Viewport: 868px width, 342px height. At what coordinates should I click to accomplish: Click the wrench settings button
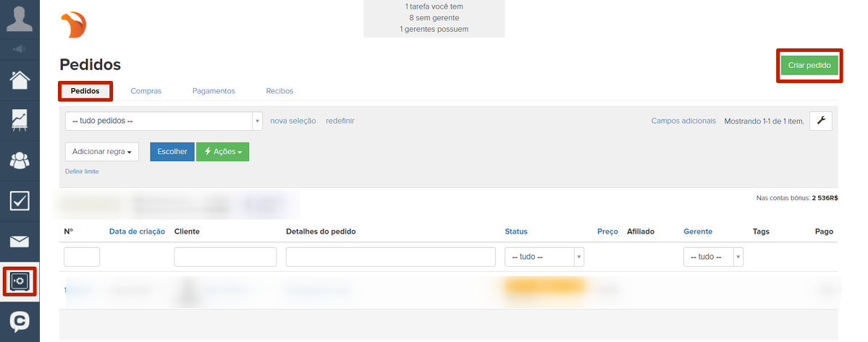(820, 121)
